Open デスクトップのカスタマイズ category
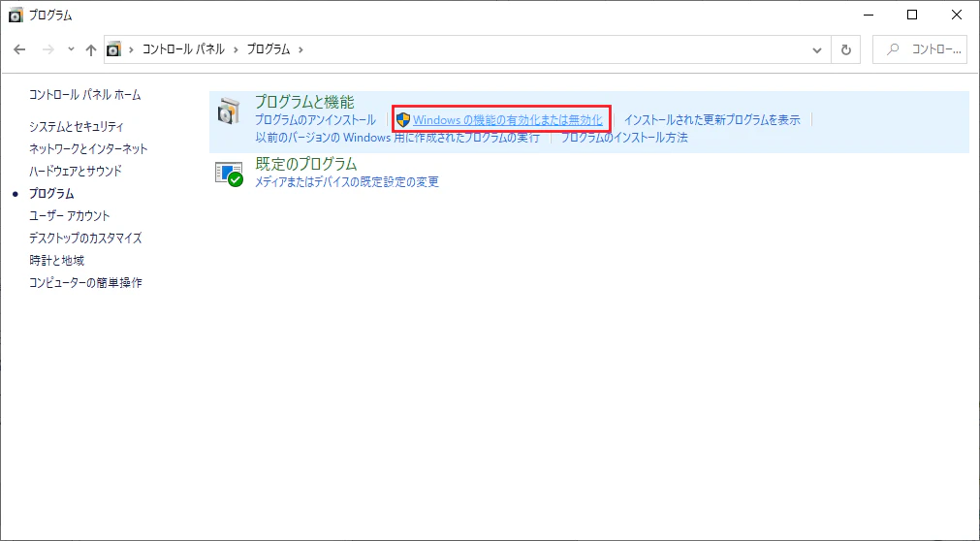The width and height of the screenshot is (980, 541). pyautogui.click(x=85, y=239)
